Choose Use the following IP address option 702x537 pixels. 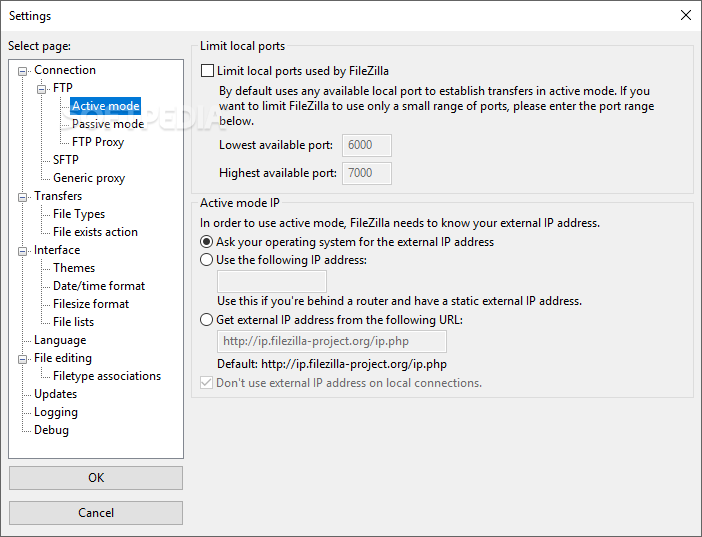coord(207,260)
